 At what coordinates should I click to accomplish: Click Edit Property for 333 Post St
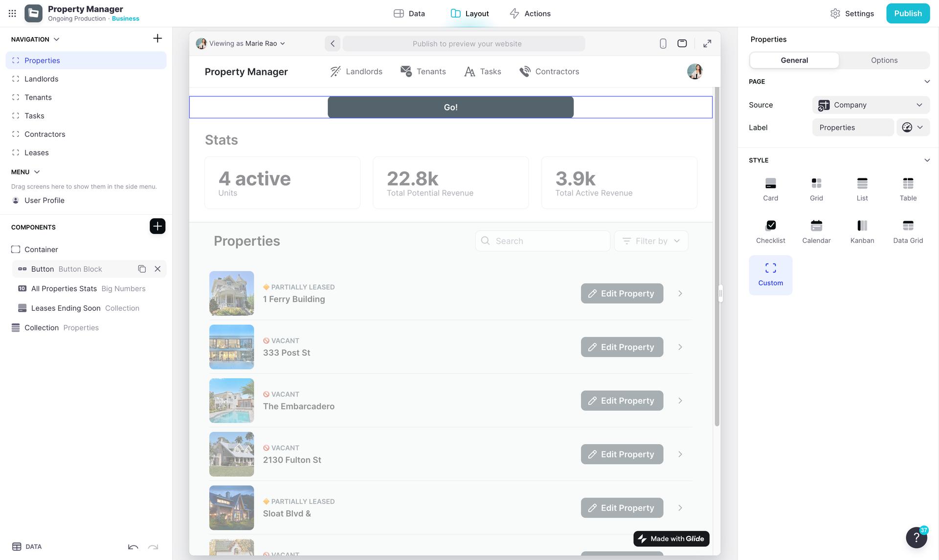pos(622,347)
